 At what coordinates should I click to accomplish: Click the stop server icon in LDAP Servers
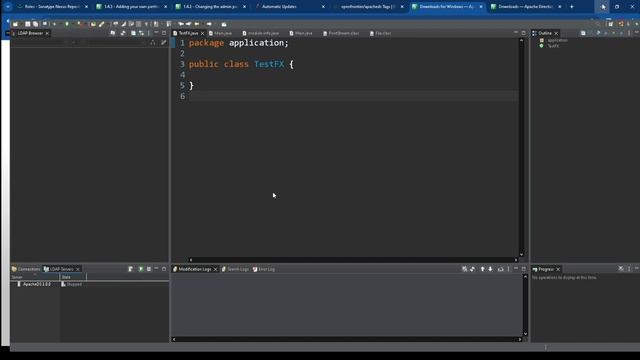click(x=149, y=269)
